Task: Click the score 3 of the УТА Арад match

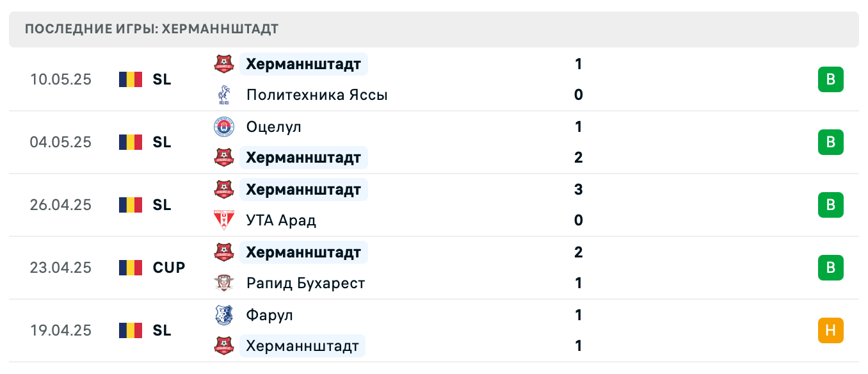Action: click(x=578, y=190)
